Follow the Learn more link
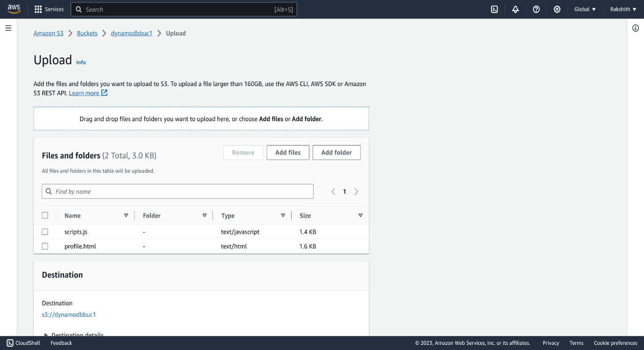Viewport: 644px width, 350px height. [88, 93]
